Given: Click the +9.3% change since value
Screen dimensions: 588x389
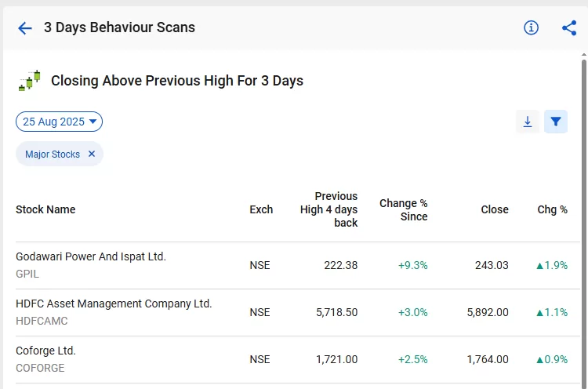Looking at the screenshot, I should [x=413, y=265].
